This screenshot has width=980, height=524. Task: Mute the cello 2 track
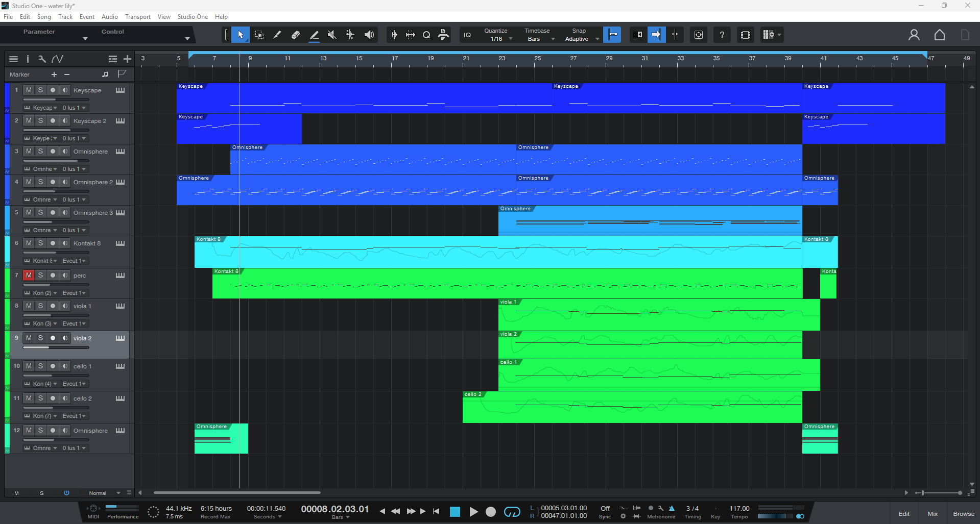29,398
